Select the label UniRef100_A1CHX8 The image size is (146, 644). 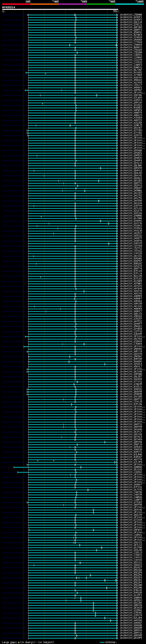click(131, 82)
